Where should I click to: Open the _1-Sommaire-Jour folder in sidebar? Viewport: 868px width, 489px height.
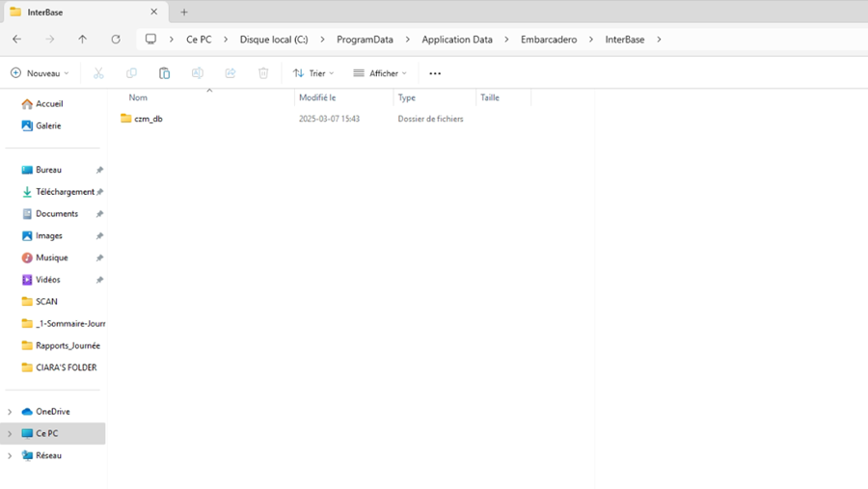coord(63,323)
